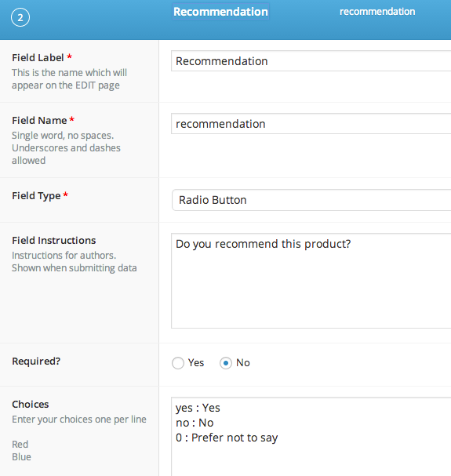
Task: Click the 'Choices' label heading
Action: coord(31,405)
